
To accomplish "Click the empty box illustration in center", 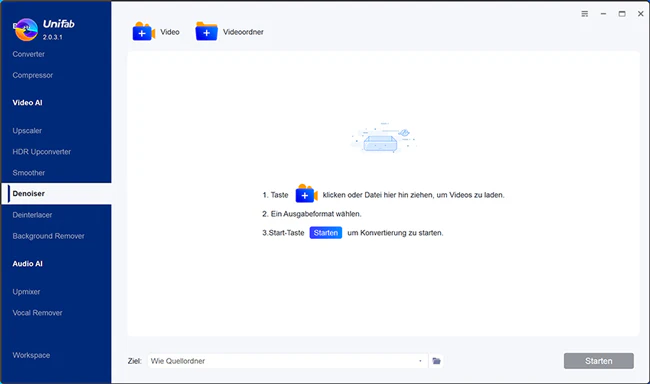I will (383, 139).
